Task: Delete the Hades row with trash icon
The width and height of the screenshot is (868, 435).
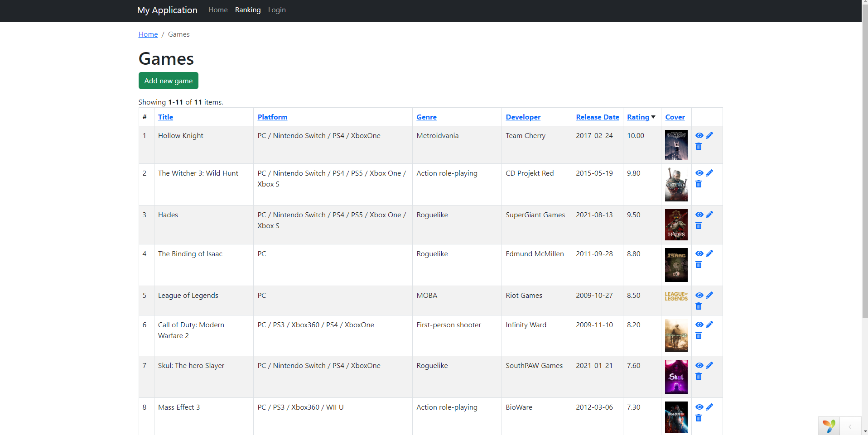Action: click(699, 225)
